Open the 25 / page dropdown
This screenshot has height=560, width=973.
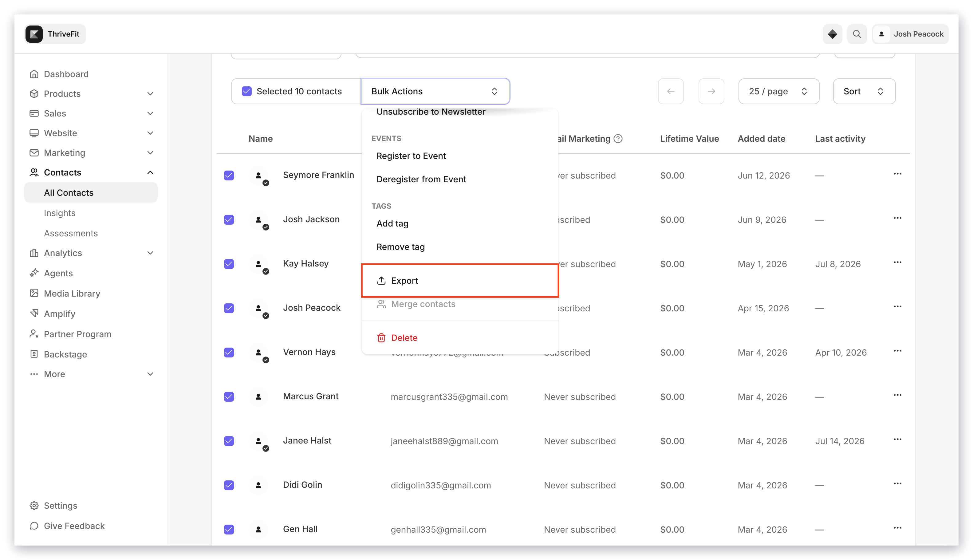[x=778, y=91]
